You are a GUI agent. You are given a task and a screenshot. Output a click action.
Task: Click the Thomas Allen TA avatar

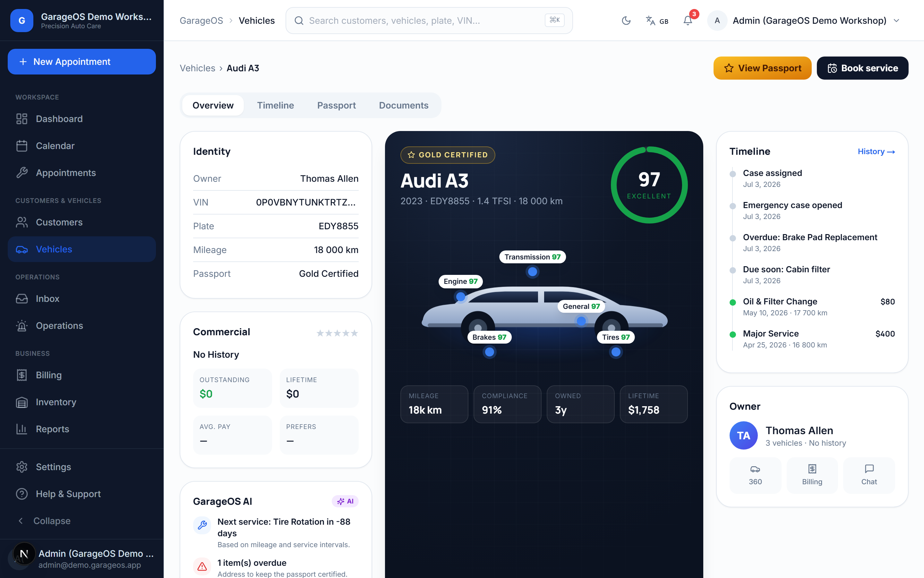tap(743, 435)
